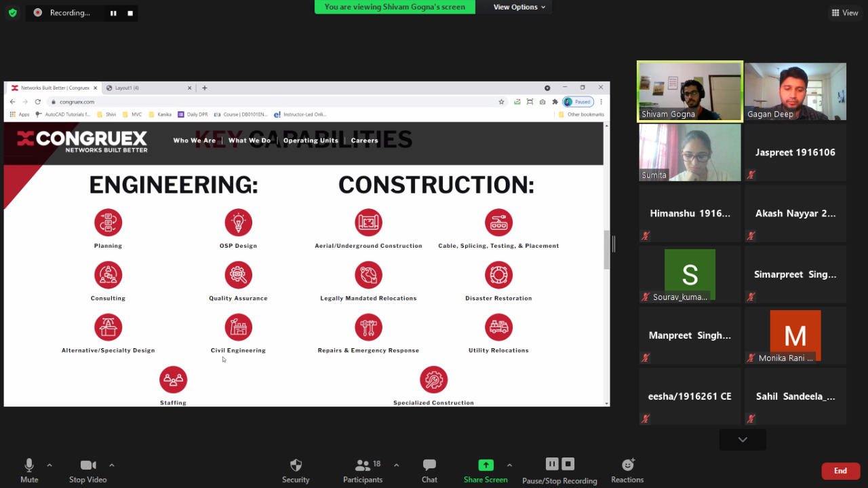Select Sumita's video thumbnail
The width and height of the screenshot is (868, 488).
690,152
